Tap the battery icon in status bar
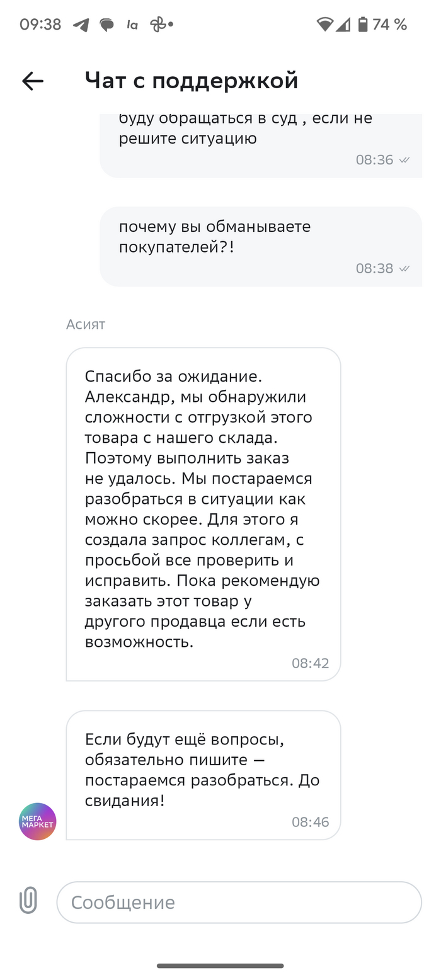 [x=363, y=25]
